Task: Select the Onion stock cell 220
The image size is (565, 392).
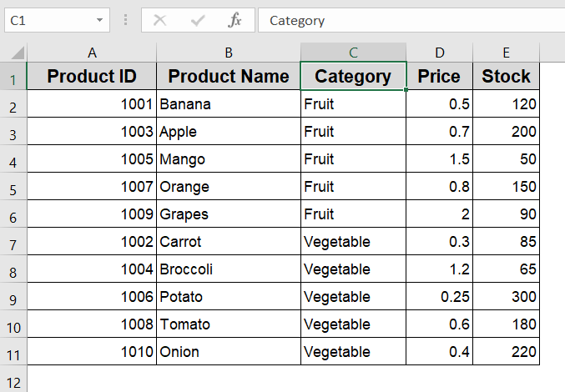Action: pyautogui.click(x=506, y=352)
